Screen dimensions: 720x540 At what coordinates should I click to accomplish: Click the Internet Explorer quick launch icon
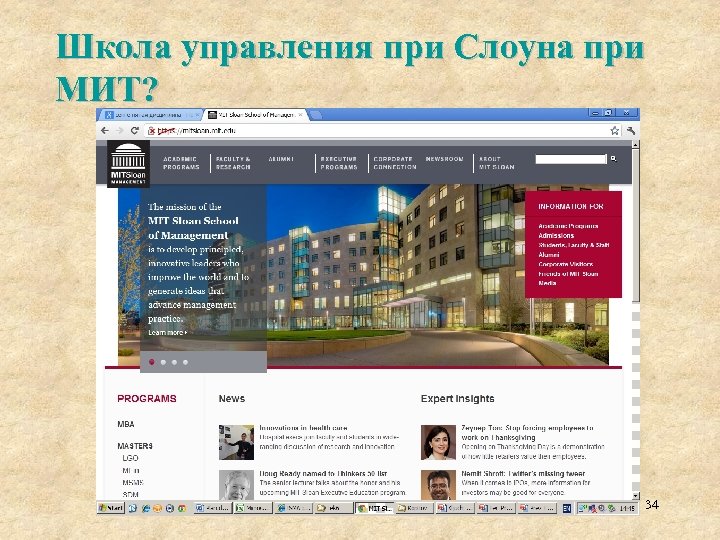146,508
